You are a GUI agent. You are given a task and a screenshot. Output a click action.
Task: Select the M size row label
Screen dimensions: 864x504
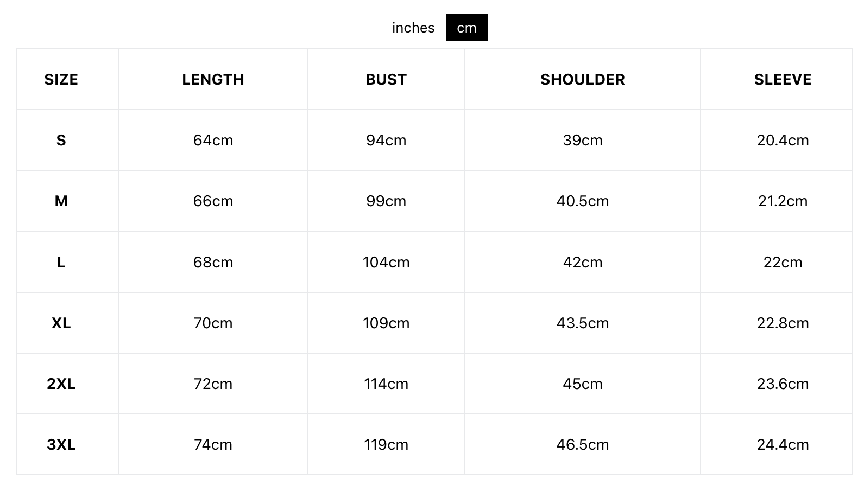61,201
